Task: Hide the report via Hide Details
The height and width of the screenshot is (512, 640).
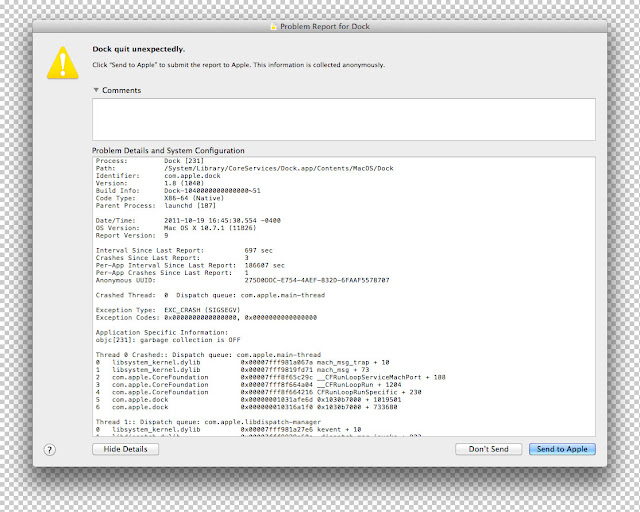Action: (x=125, y=449)
